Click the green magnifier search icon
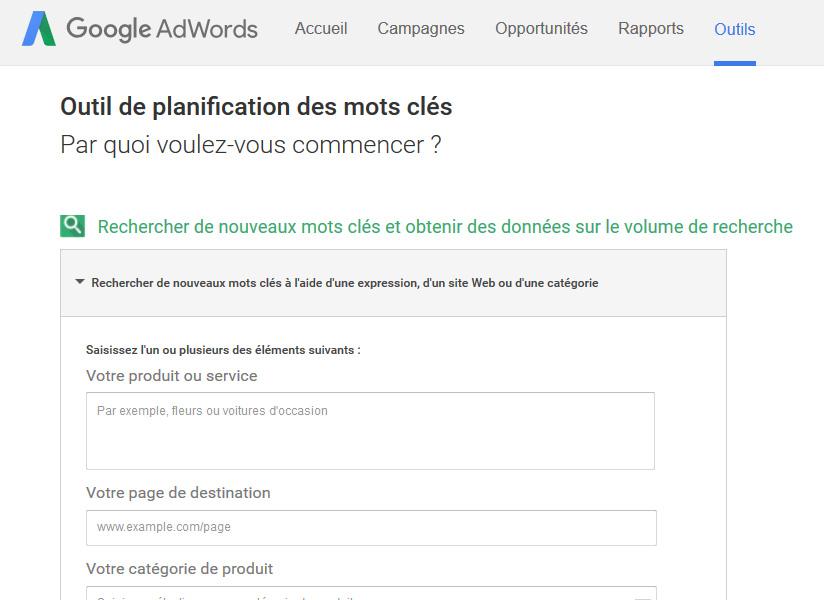 click(x=73, y=226)
